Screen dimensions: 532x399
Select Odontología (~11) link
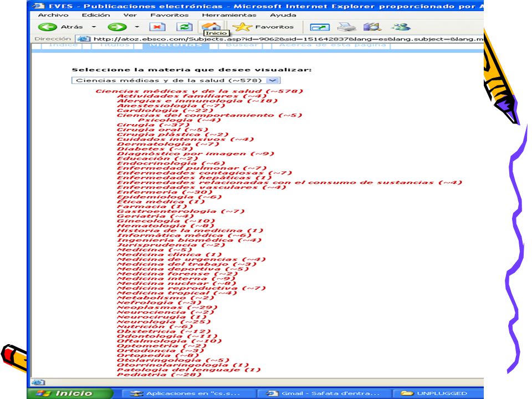coord(167,336)
